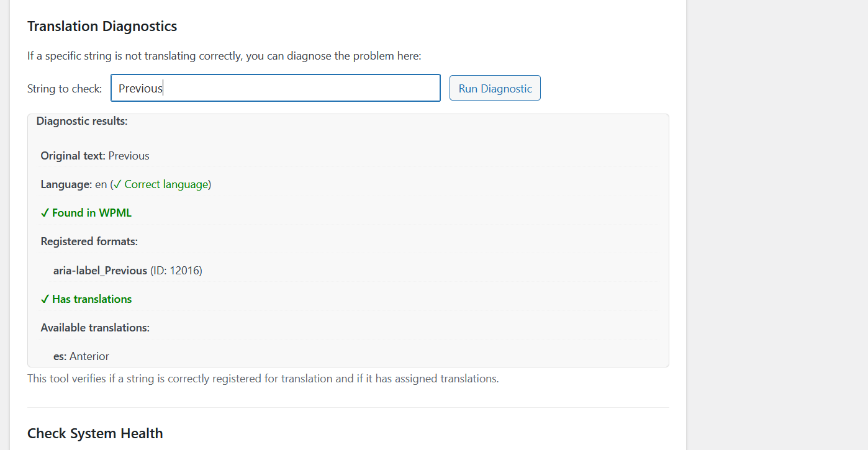
Task: Click the "Original text:" label
Action: pyautogui.click(x=73, y=156)
